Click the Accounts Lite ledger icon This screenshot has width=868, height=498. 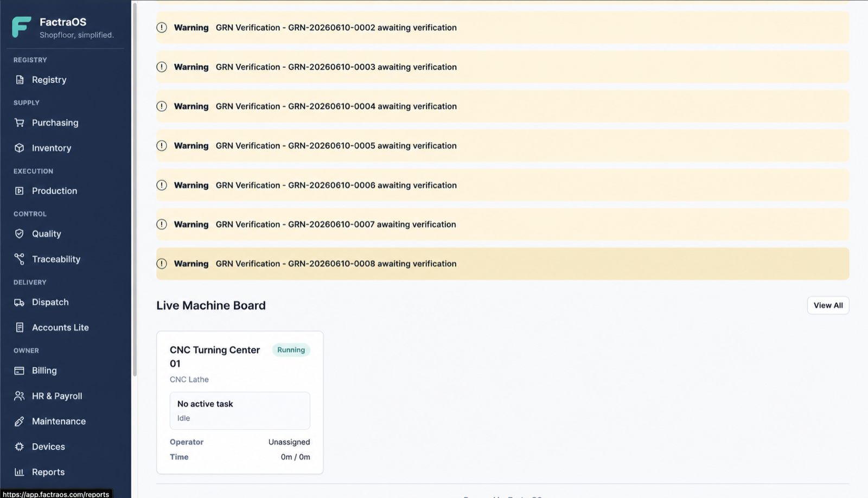pyautogui.click(x=20, y=328)
